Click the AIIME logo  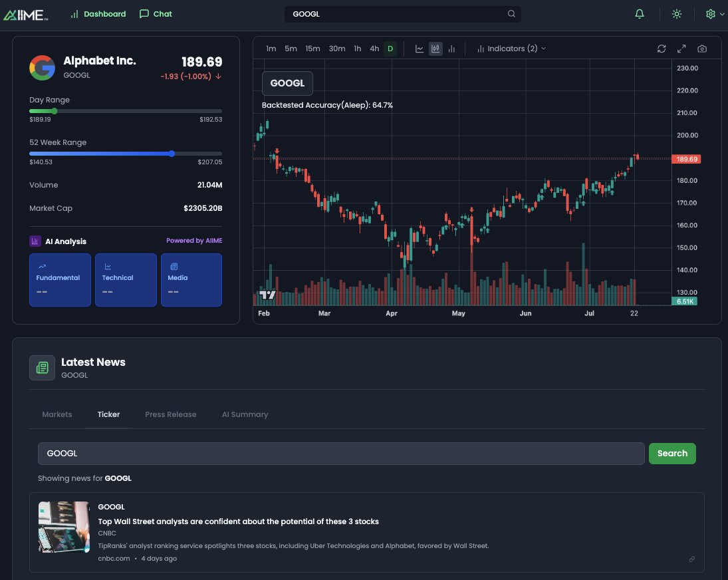pos(25,15)
